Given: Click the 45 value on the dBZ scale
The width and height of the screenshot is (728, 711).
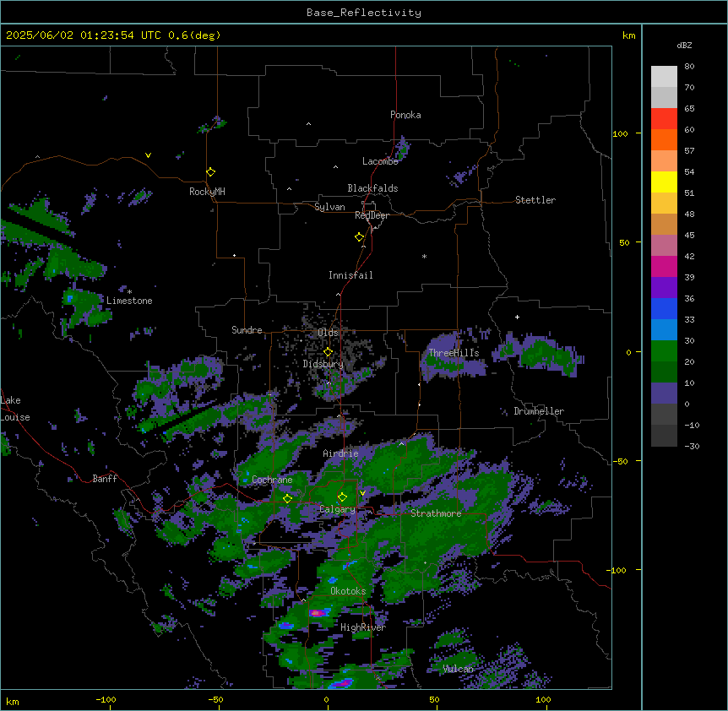Looking at the screenshot, I should pos(689,235).
